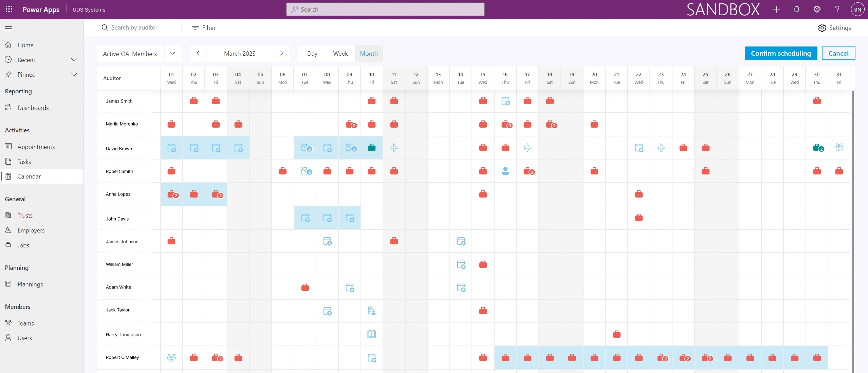Click the Search by auditor field
Image resolution: width=868 pixels, height=373 pixels.
click(134, 27)
